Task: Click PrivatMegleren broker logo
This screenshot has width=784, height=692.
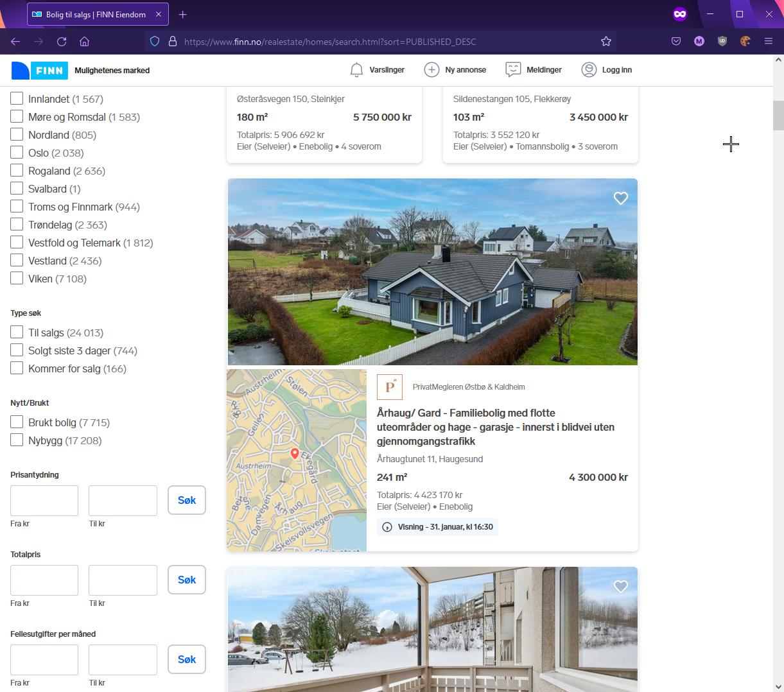Action: click(390, 387)
